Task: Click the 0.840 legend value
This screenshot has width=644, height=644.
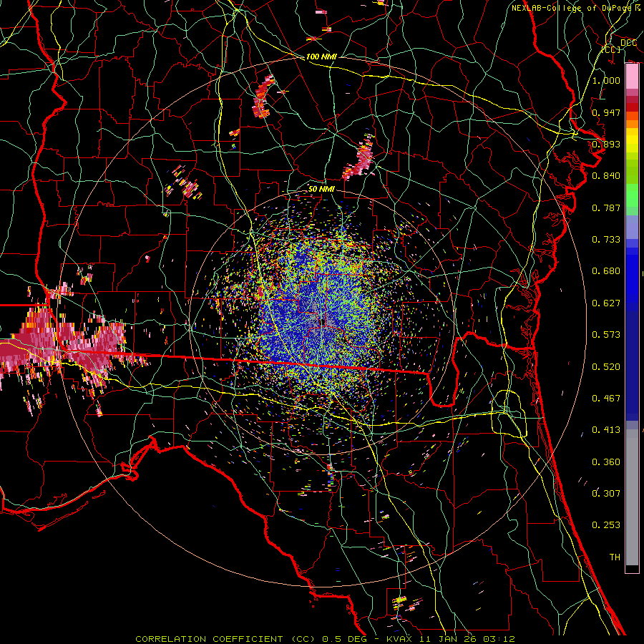Action: 606,176
